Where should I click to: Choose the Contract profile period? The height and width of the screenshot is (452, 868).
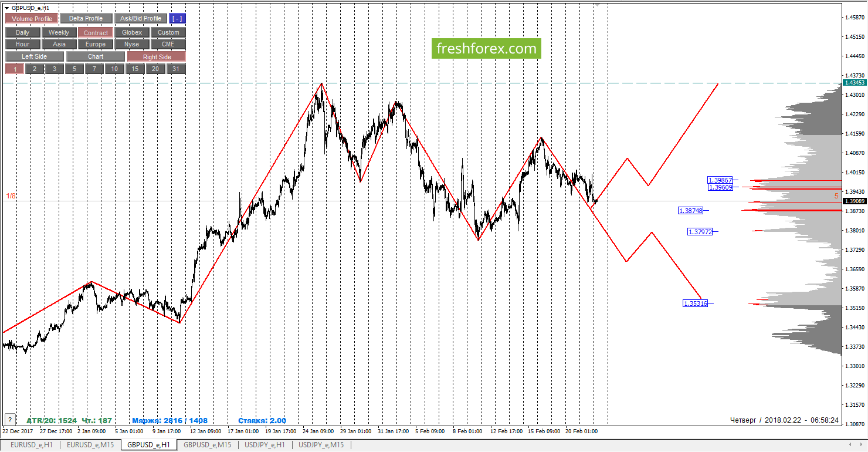point(96,33)
